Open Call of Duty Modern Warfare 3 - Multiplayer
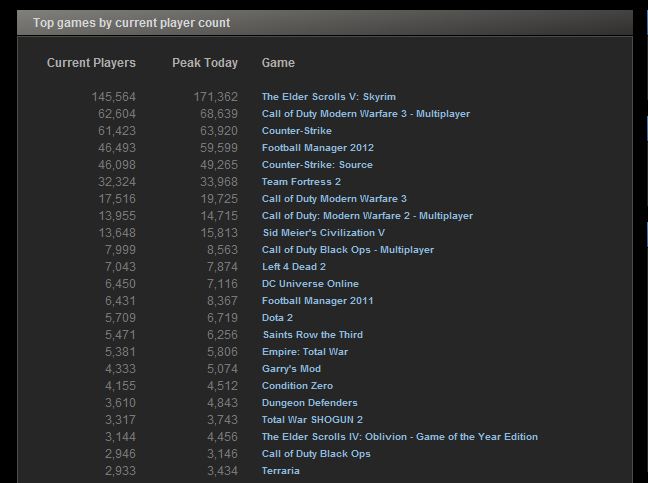This screenshot has height=483, width=648. [366, 114]
